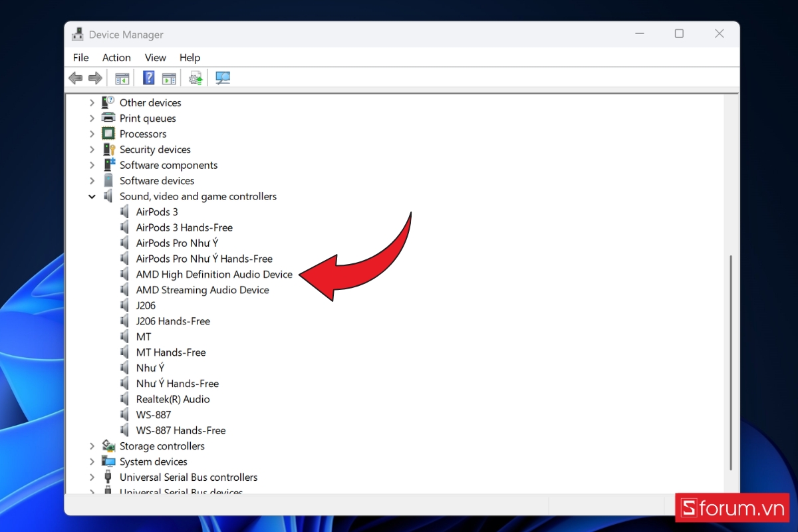The image size is (798, 532).
Task: Toggle the Show/Hide Console Tree icon
Action: (122, 78)
